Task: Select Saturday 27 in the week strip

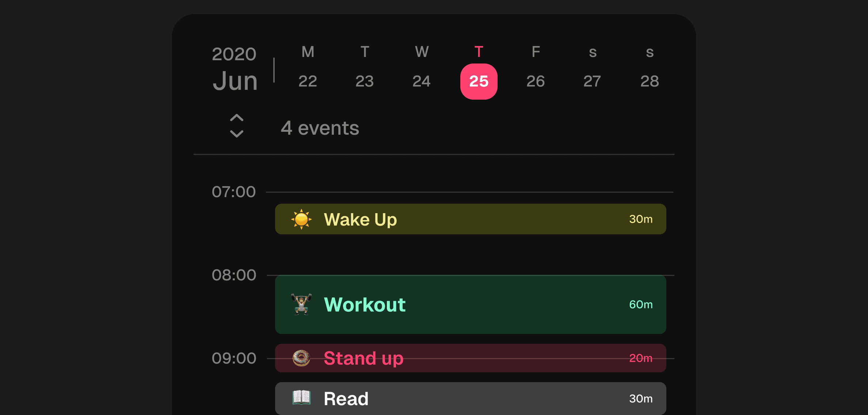Action: (x=592, y=81)
